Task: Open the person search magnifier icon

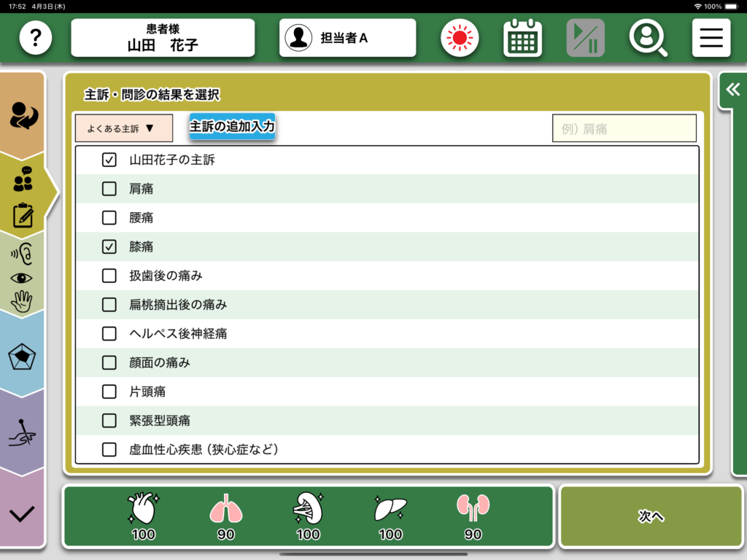Action: [x=648, y=38]
